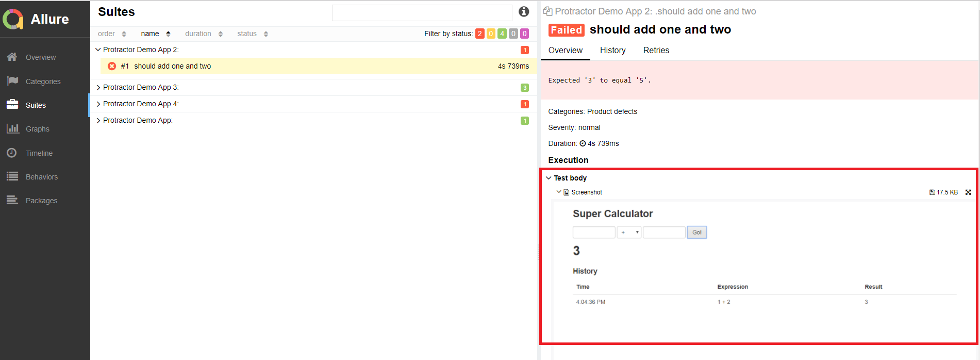The width and height of the screenshot is (980, 360).
Task: Switch to the Overview tab
Action: point(566,51)
